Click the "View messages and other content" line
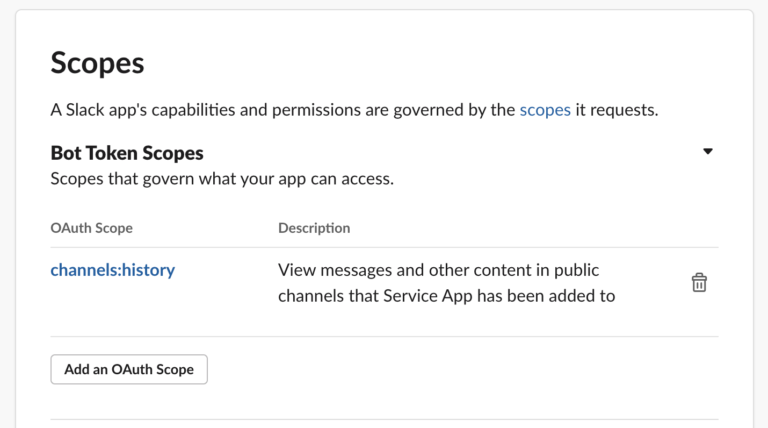The image size is (768, 428). click(x=430, y=270)
